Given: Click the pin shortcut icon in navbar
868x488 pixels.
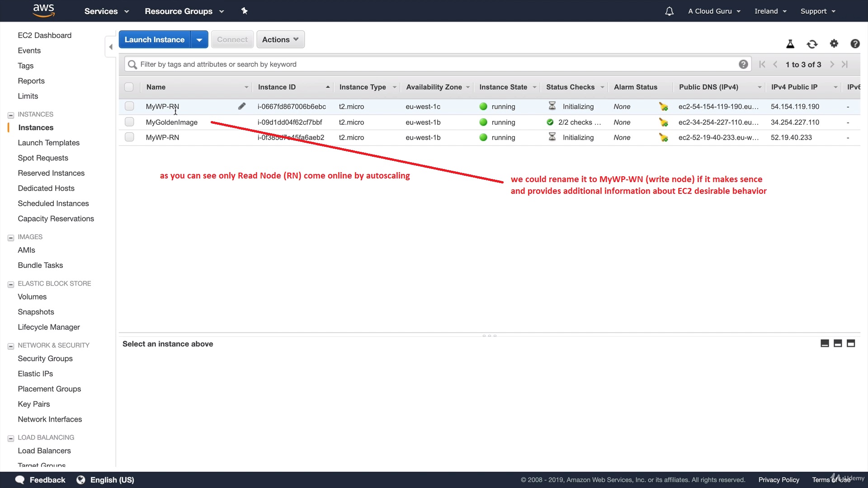Looking at the screenshot, I should (244, 11).
